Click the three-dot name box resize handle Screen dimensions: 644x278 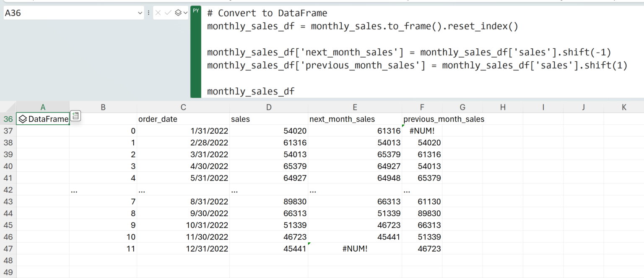(x=148, y=13)
